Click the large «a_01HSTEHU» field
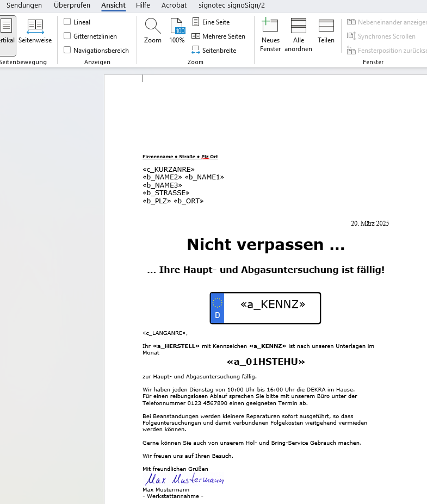This screenshot has width=427, height=504. (265, 362)
